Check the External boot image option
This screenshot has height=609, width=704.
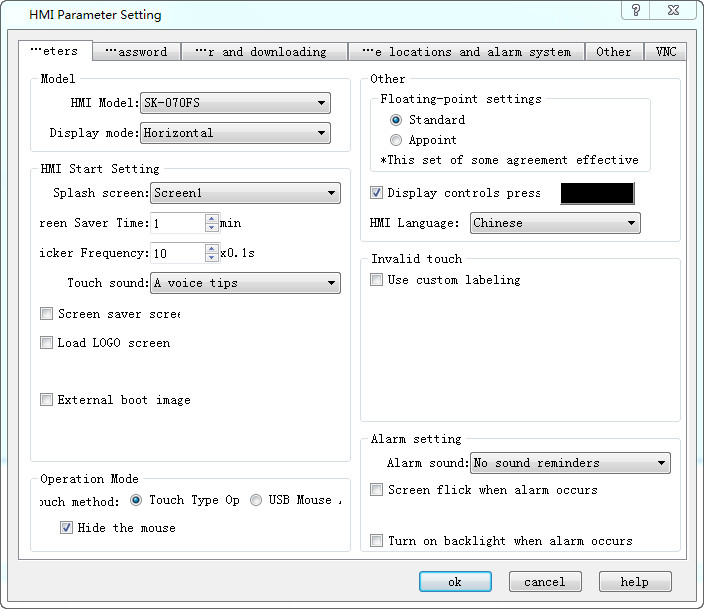46,400
